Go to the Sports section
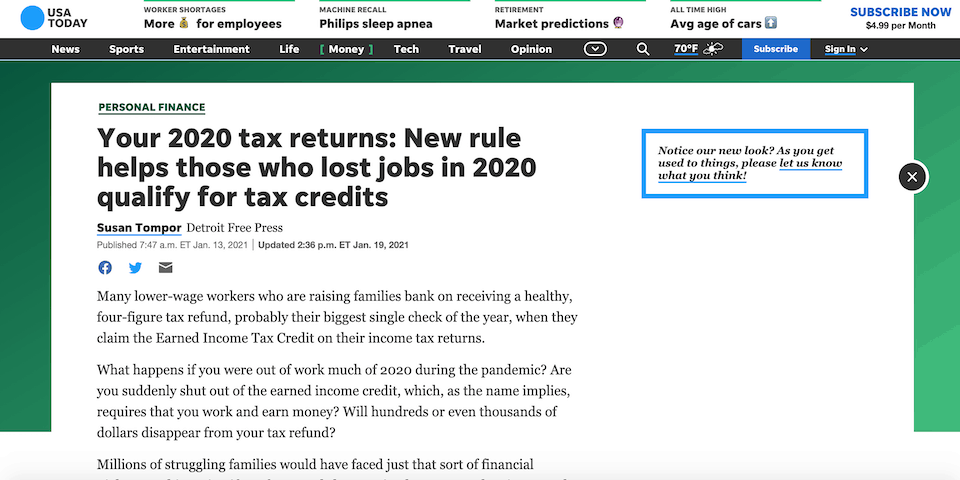 click(x=126, y=49)
